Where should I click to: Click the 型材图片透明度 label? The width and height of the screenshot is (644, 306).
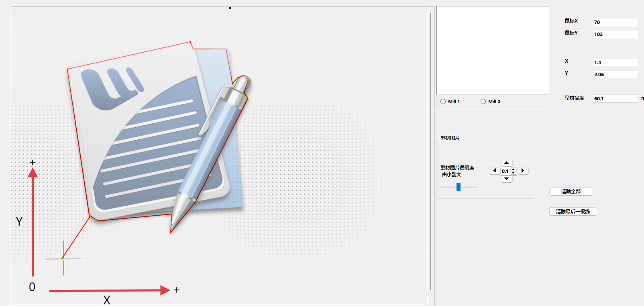(457, 168)
